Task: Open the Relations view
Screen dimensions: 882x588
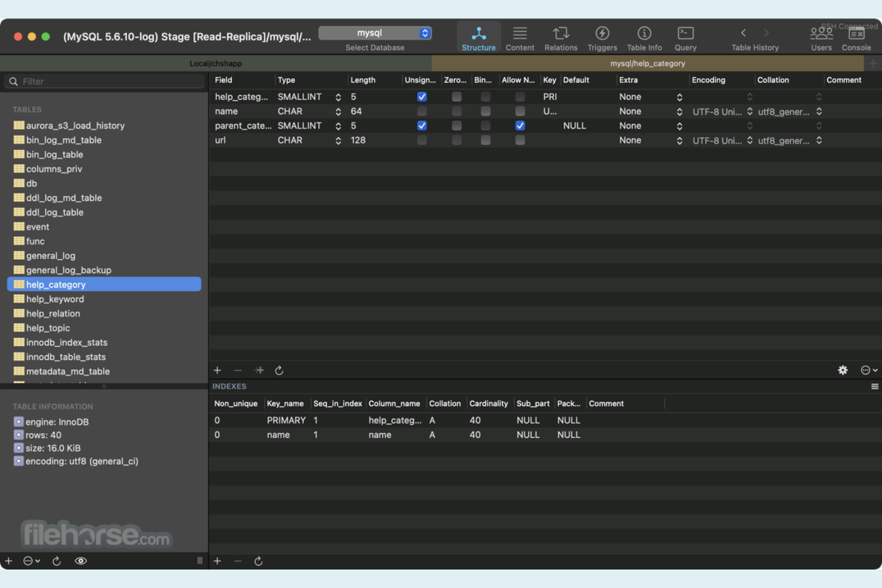Action: coord(561,38)
